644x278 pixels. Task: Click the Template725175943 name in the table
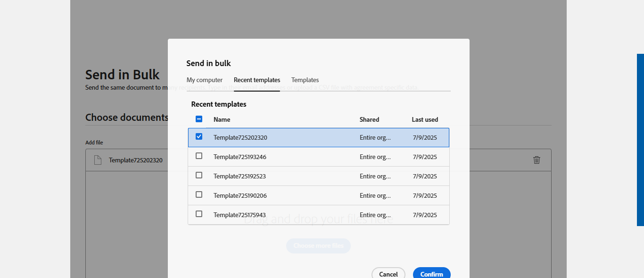[240, 215]
